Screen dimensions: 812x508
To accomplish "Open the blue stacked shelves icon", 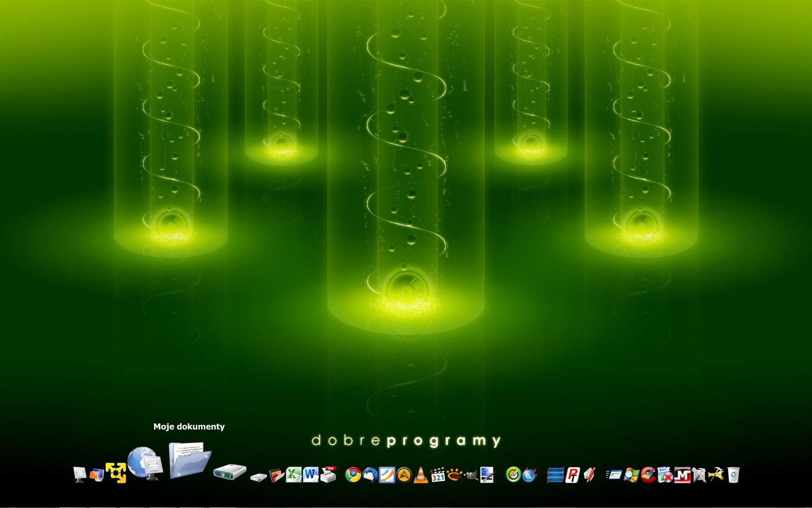I will point(555,475).
